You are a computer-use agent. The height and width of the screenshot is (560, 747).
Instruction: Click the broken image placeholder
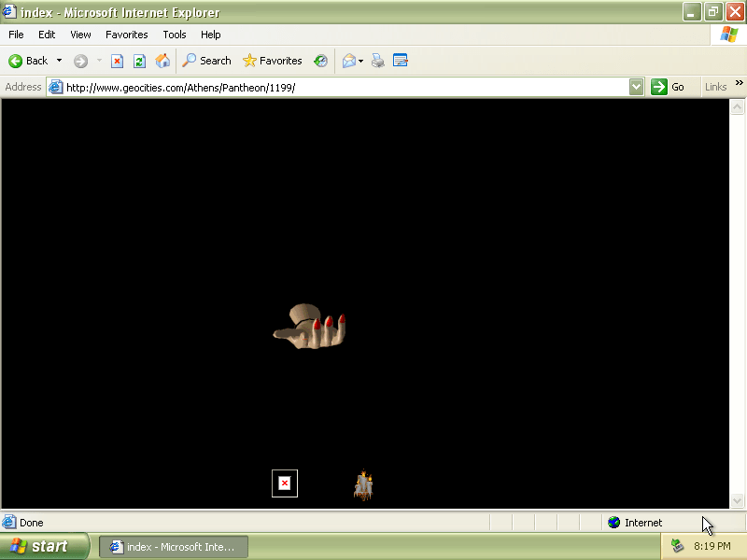pyautogui.click(x=285, y=483)
